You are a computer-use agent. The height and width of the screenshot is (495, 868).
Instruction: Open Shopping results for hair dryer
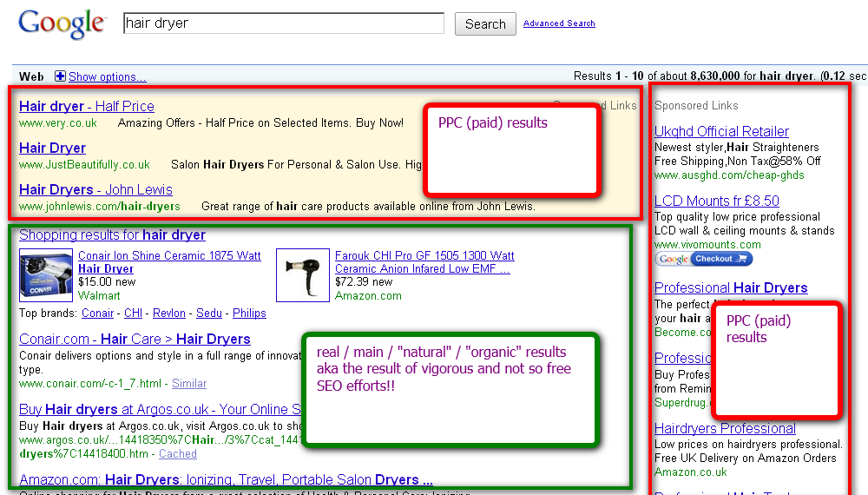112,234
